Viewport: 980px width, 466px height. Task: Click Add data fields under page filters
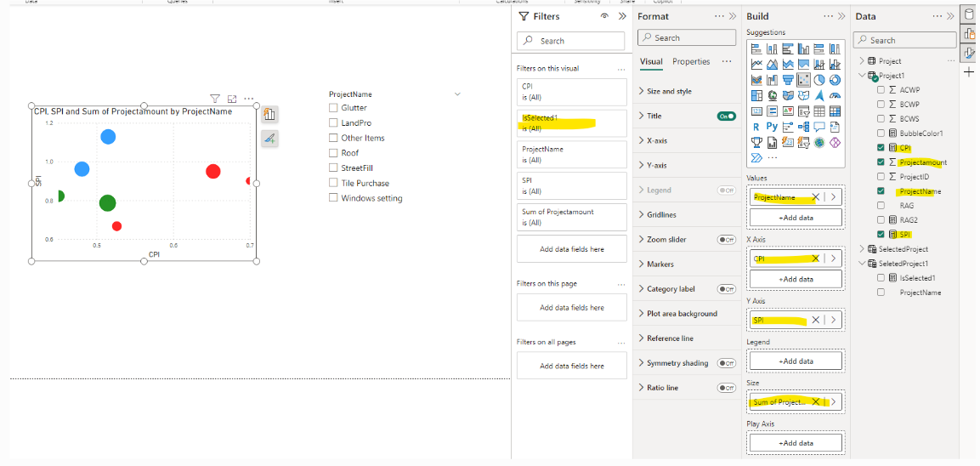point(572,308)
